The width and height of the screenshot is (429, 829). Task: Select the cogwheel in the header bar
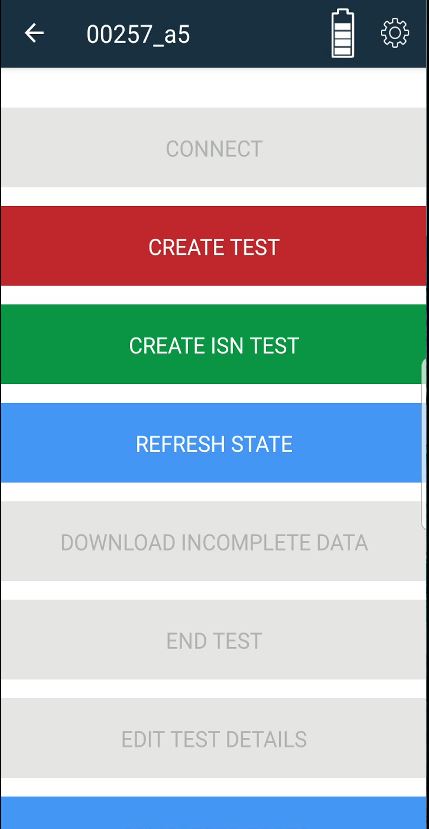pyautogui.click(x=395, y=33)
